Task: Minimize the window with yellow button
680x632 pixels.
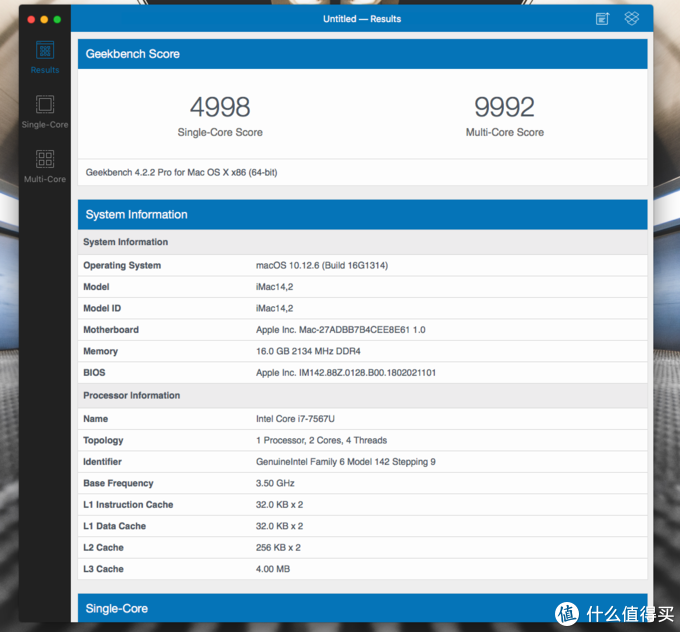Action: coord(44,20)
